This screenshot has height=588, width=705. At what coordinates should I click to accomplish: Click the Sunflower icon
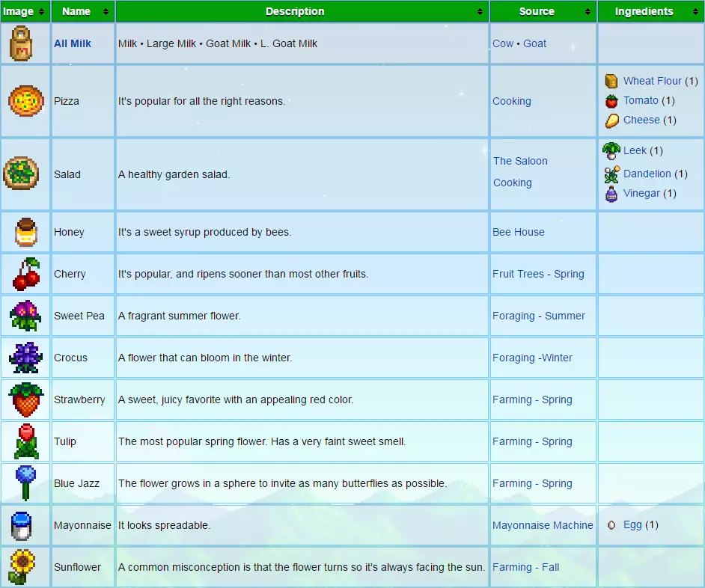[21, 567]
